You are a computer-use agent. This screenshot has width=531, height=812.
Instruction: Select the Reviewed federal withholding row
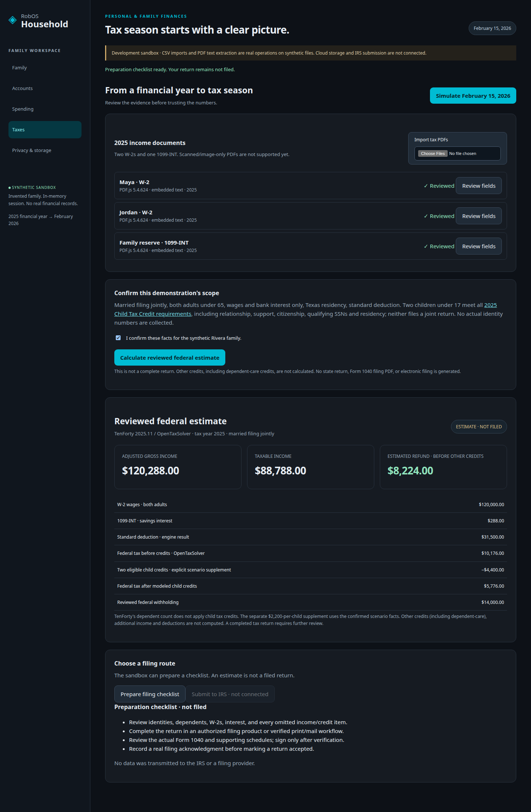coord(310,602)
